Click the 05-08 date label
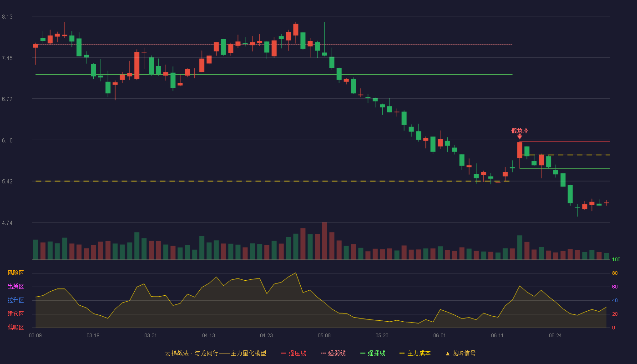 pos(324,335)
